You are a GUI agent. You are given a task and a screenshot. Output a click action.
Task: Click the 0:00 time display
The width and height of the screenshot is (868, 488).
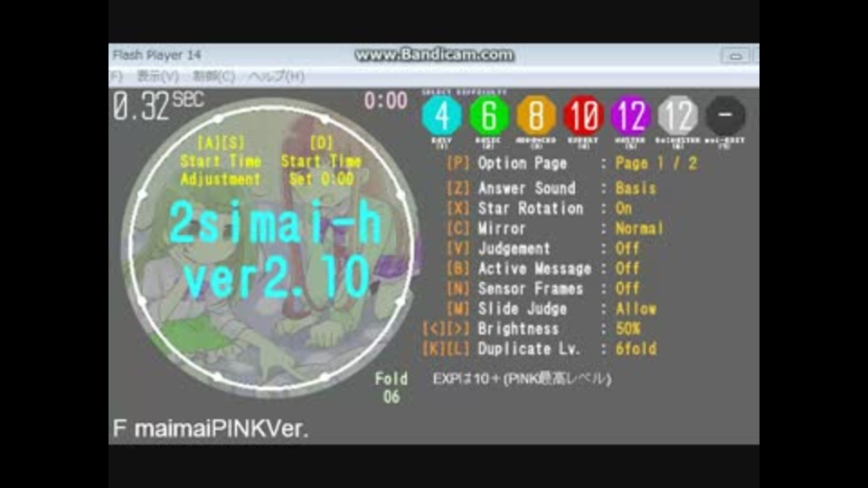tap(385, 100)
